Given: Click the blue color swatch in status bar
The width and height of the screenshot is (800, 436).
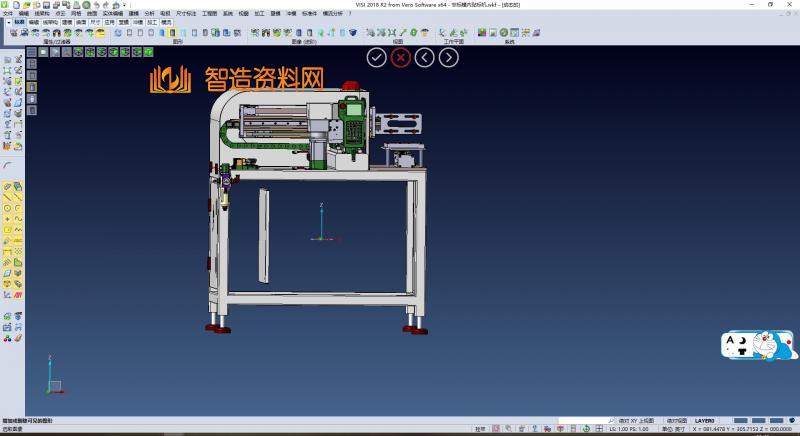Looking at the screenshot, I should [x=741, y=420].
